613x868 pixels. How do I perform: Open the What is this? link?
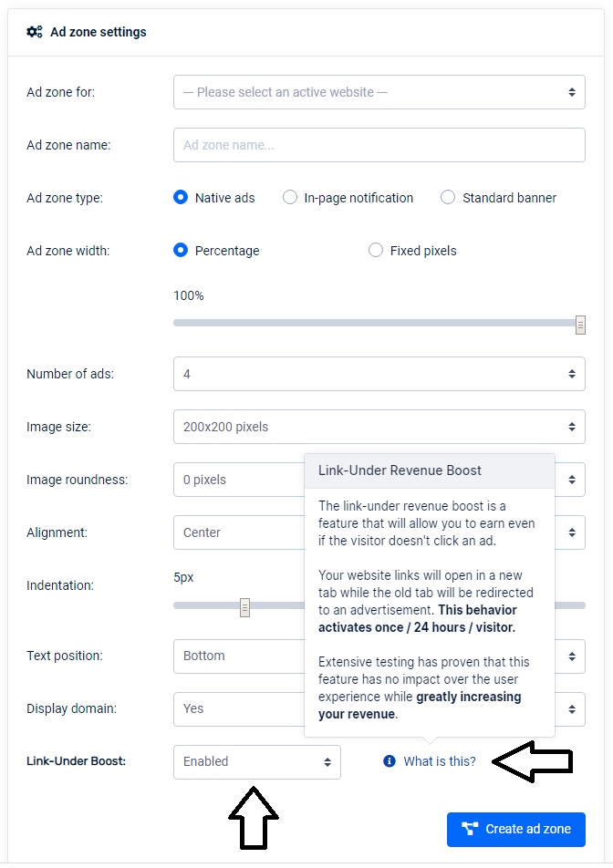tap(440, 761)
